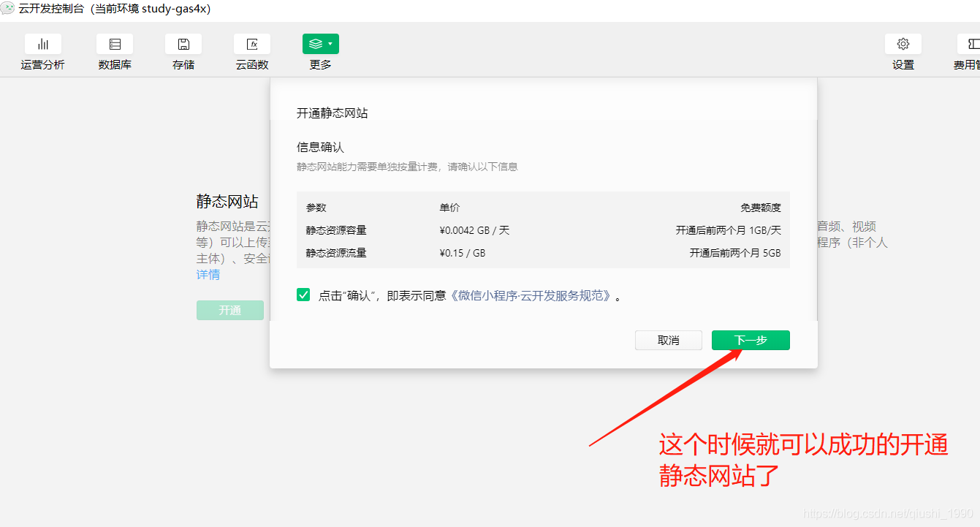Cancel with the 取消 button
This screenshot has width=980, height=527.
pos(668,340)
